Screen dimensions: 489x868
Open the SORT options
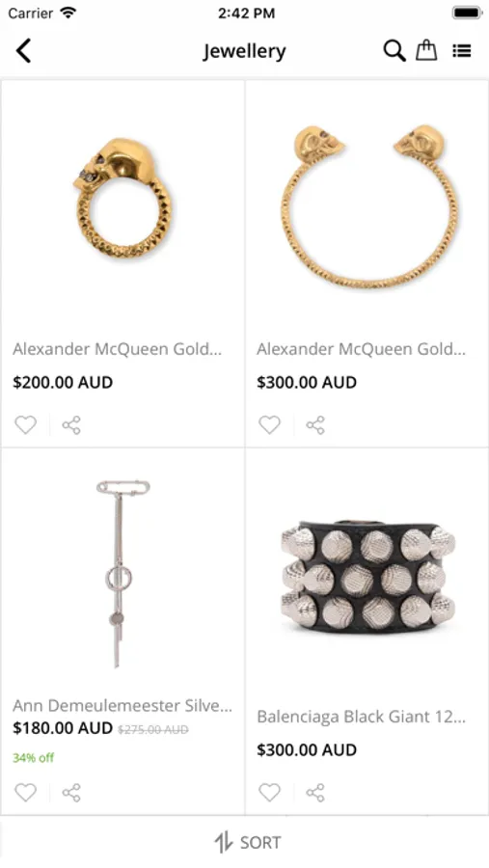click(248, 843)
